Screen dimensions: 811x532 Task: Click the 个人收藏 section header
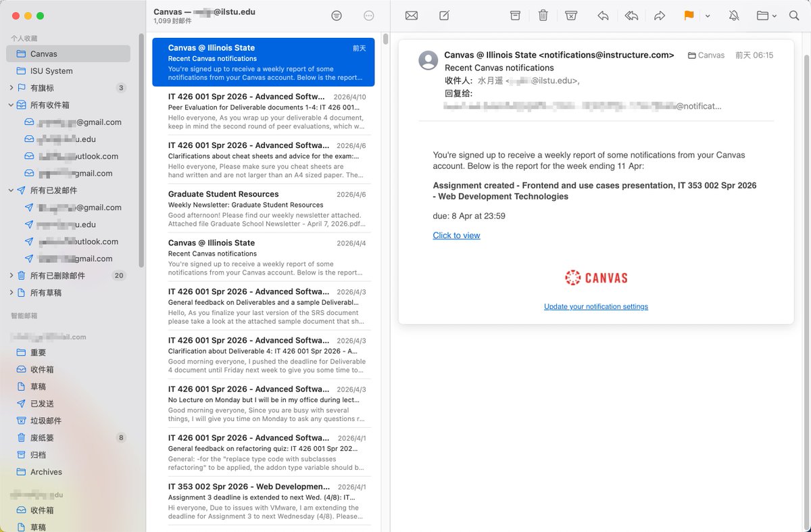24,39
